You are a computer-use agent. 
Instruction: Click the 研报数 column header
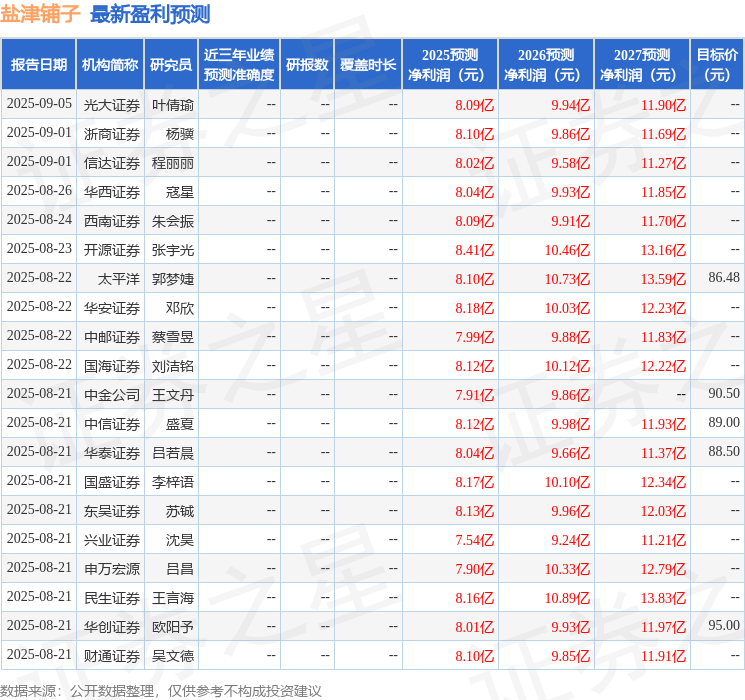tap(307, 65)
